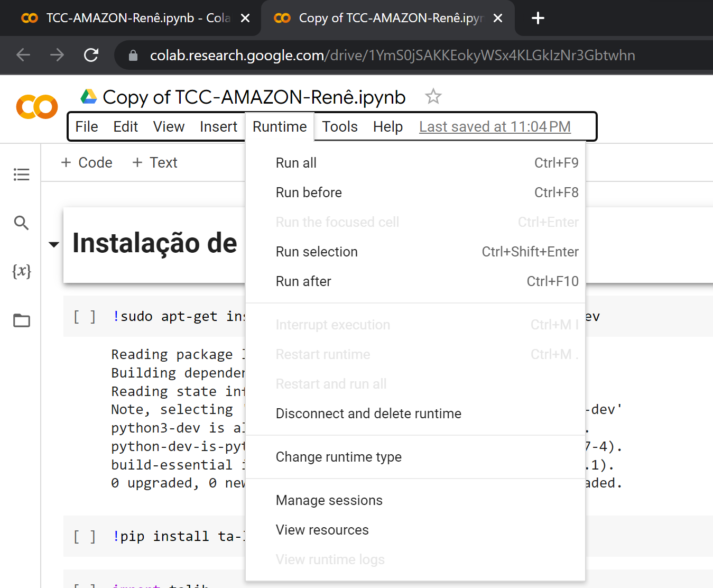The image size is (713, 588).
Task: Open the Tools menu
Action: (340, 127)
